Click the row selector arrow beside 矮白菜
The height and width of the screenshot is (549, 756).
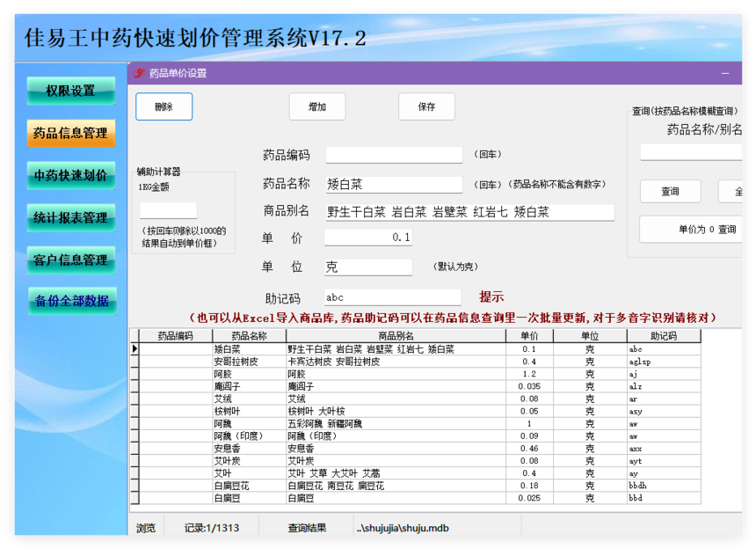click(134, 349)
